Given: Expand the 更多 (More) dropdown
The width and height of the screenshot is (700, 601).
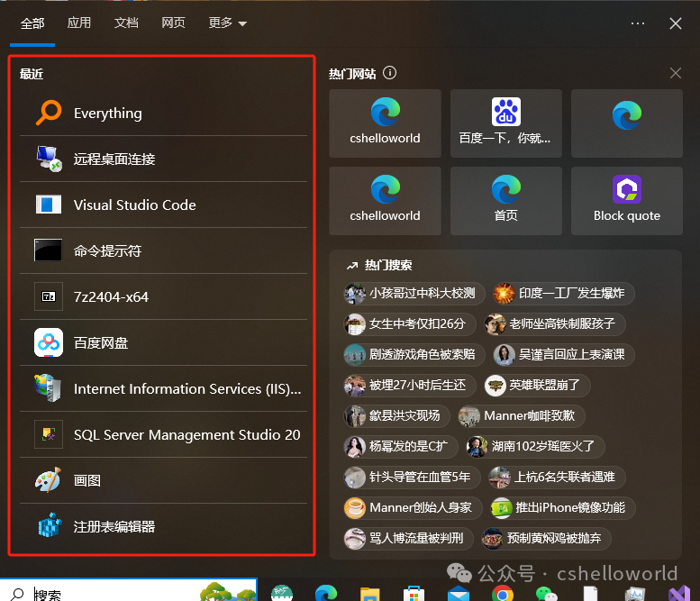Looking at the screenshot, I should 227,23.
